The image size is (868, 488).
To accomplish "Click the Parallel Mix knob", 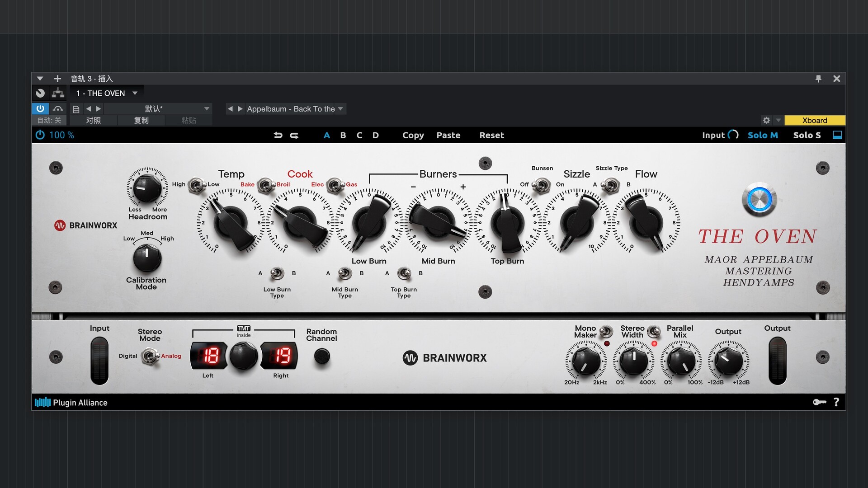I will point(681,361).
